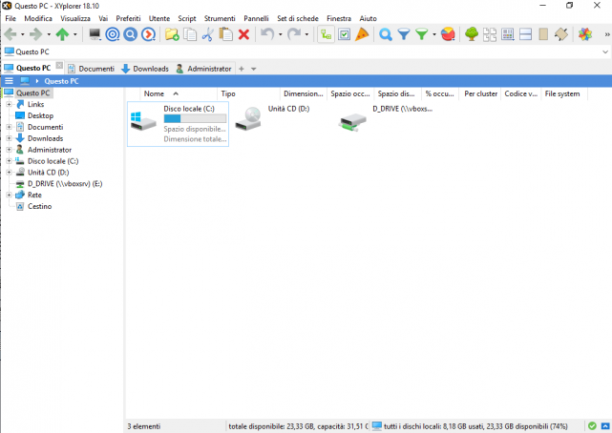The image size is (612, 433).
Task: Click the red-yellow ball color filters icon
Action: (448, 34)
